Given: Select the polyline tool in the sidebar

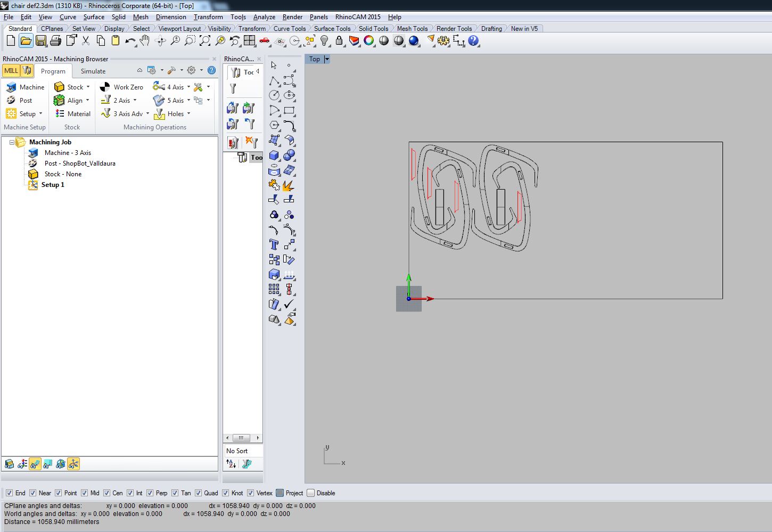Looking at the screenshot, I should click(x=274, y=80).
